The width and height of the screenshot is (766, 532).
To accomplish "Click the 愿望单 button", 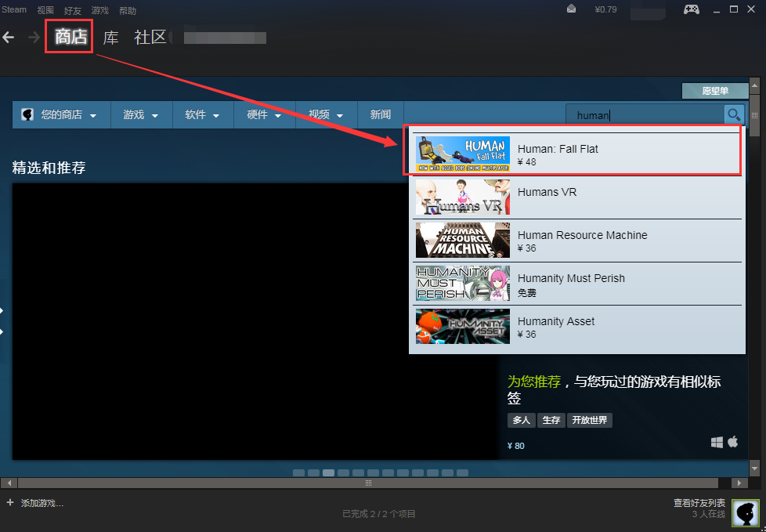I will click(x=715, y=90).
